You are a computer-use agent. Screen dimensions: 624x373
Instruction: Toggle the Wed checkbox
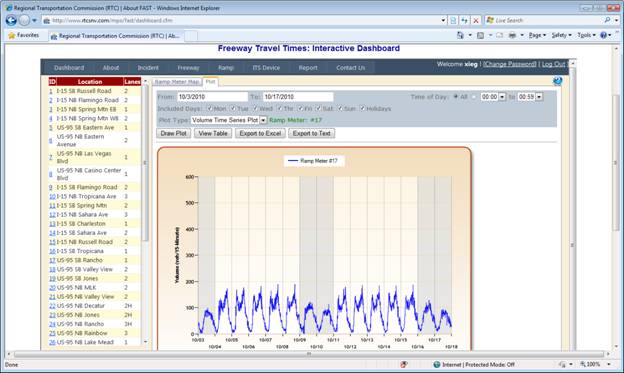point(255,108)
